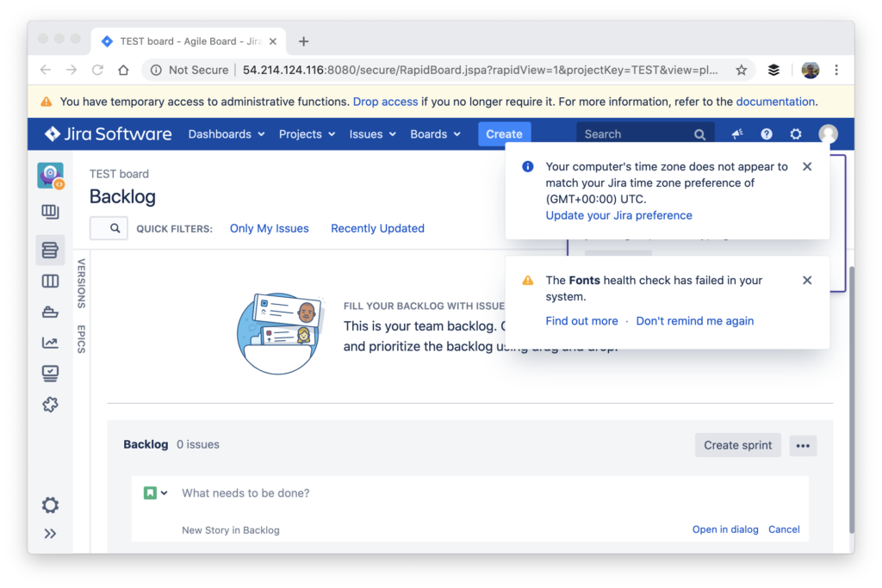
Task: Click the backlog search magnifier icon
Action: pyautogui.click(x=115, y=228)
